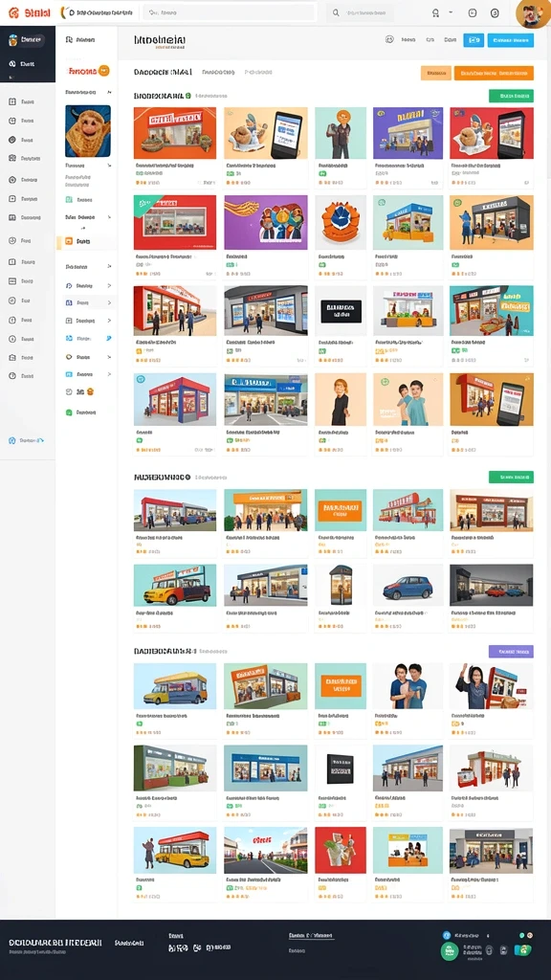
Task: Click the user avatar in the top-right corner
Action: 533,13
